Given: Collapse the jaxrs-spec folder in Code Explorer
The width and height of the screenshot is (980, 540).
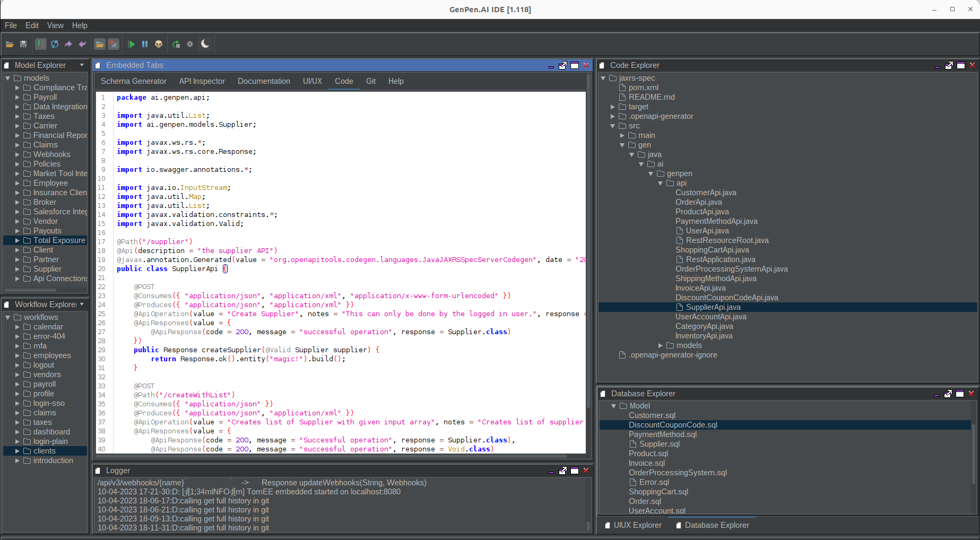Looking at the screenshot, I should point(603,78).
